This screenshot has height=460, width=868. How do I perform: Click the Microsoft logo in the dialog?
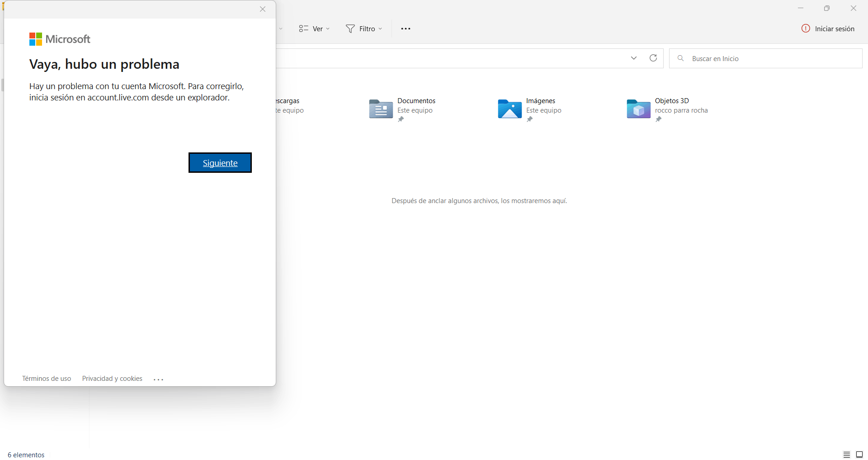click(x=60, y=39)
